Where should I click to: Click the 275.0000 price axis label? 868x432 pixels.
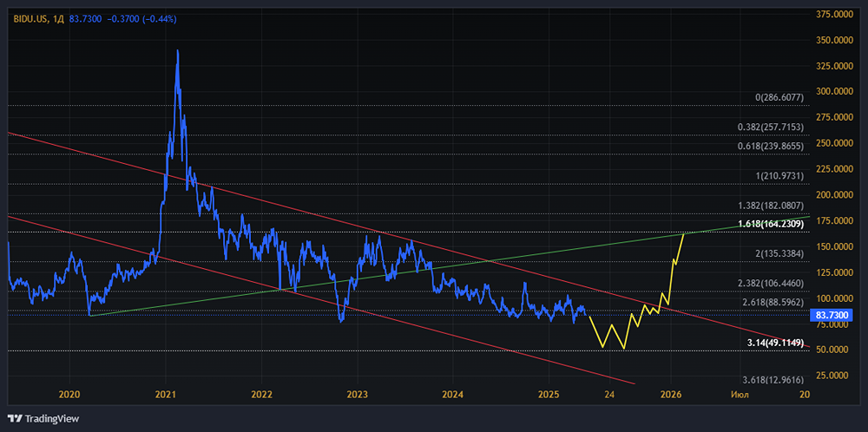tap(833, 117)
